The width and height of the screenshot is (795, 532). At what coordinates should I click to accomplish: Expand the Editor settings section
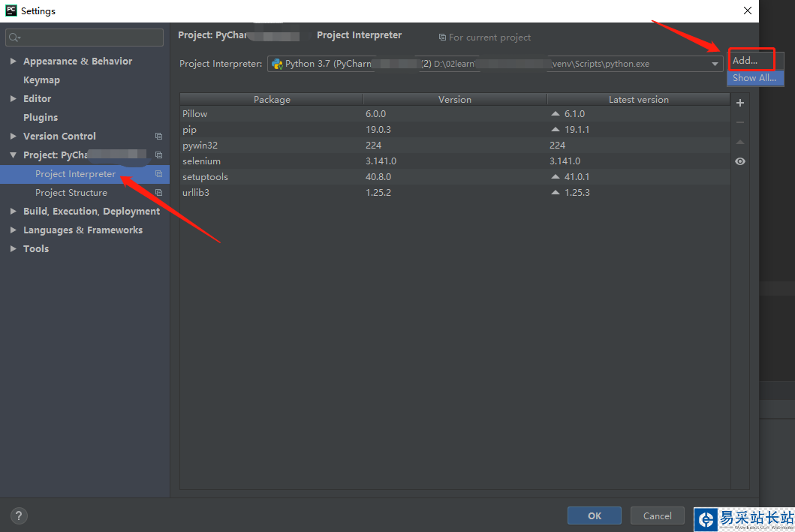[x=14, y=99]
